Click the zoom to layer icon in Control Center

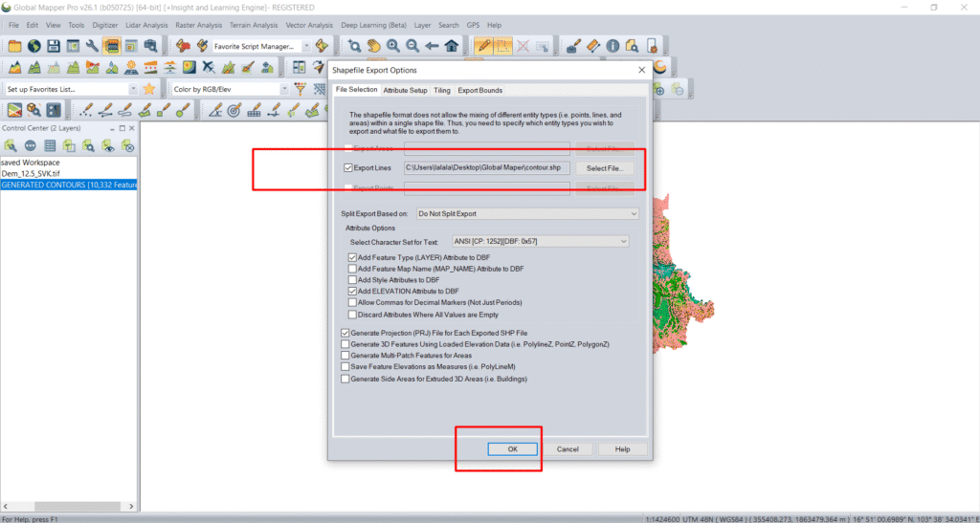tap(89, 145)
